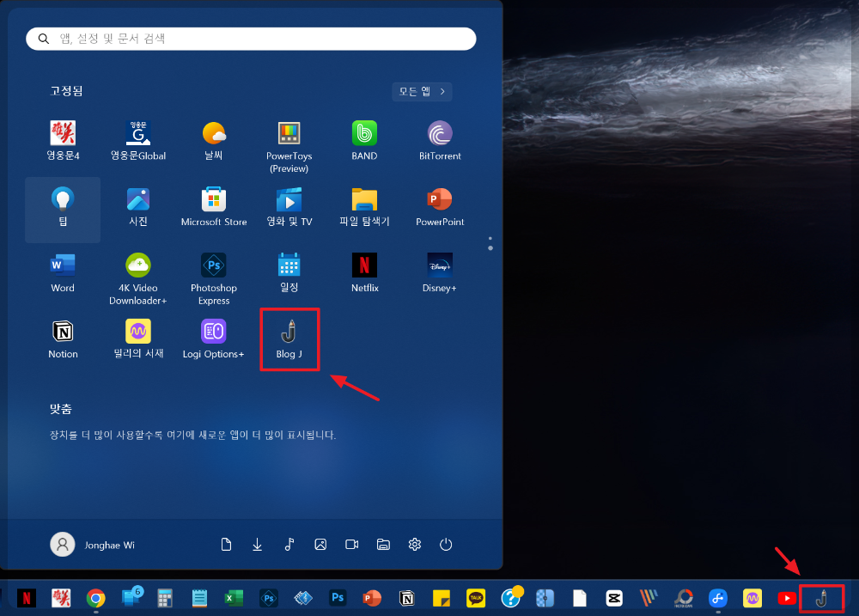Open the Jonghae Wi account menu
The image size is (859, 616).
(93, 545)
